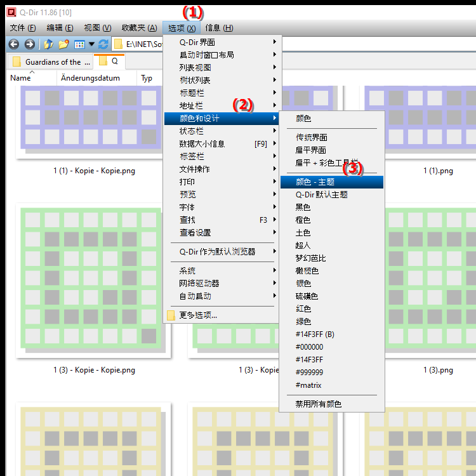Apply the 超人 theme

(332, 245)
